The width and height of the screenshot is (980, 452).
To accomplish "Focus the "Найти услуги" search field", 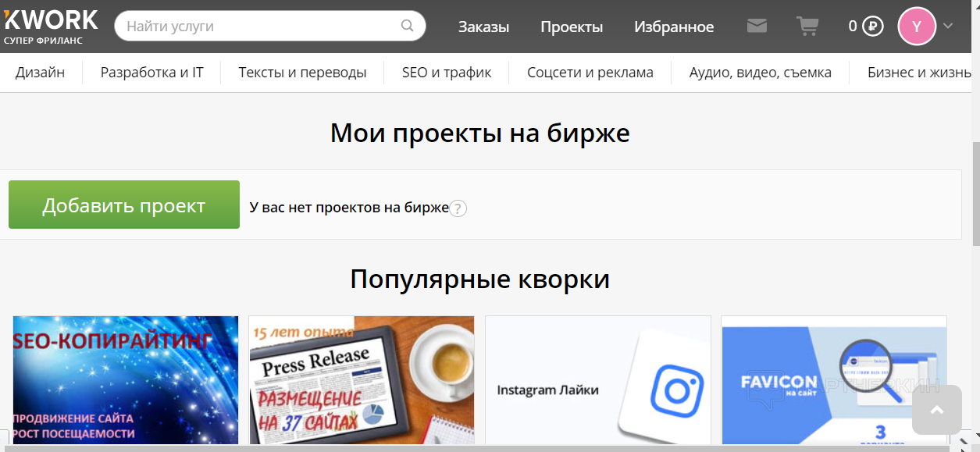I will tap(269, 26).
